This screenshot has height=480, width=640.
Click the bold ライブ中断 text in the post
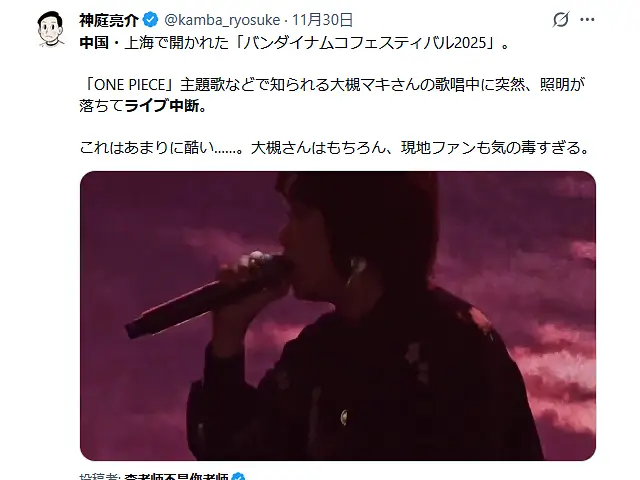point(166,106)
